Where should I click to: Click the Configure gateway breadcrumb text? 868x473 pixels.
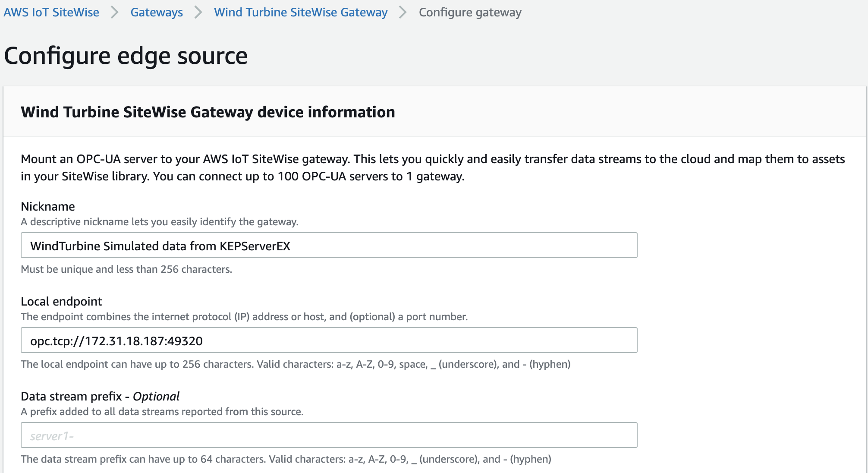click(470, 12)
